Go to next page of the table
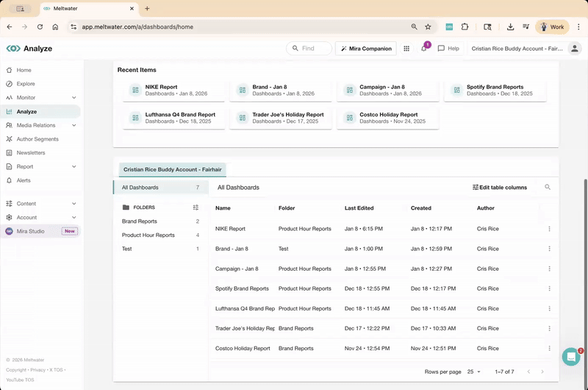 pyautogui.click(x=542, y=372)
